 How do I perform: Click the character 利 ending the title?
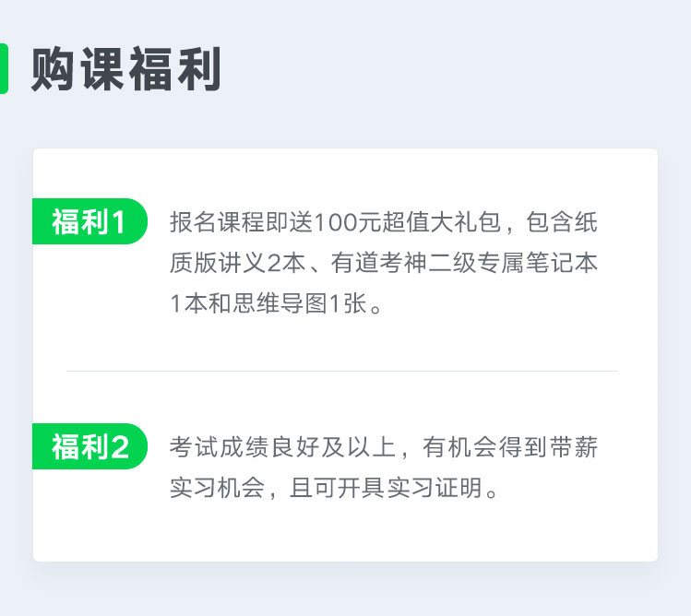point(199,69)
